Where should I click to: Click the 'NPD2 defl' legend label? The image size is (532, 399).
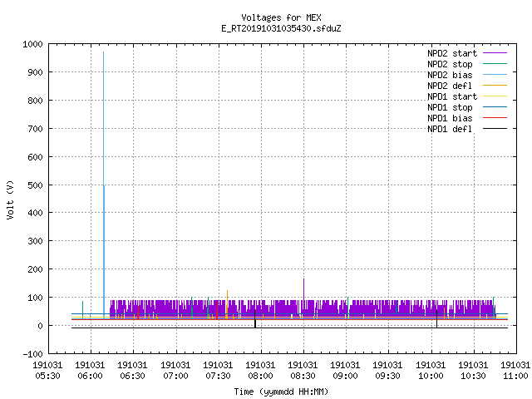(450, 86)
